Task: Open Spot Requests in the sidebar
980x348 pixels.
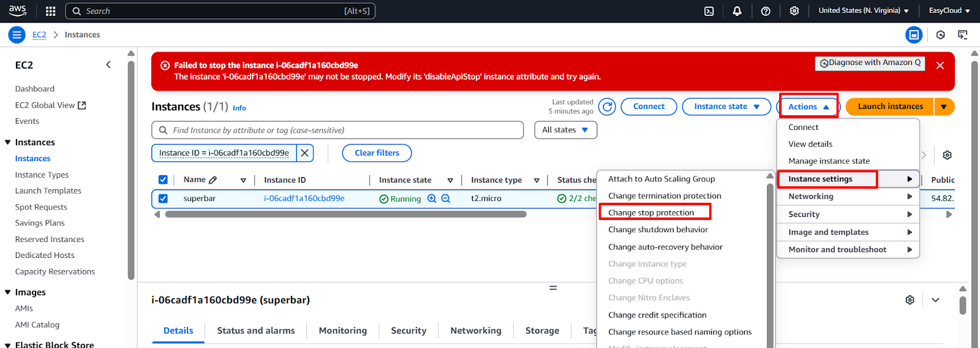Action: tap(41, 207)
